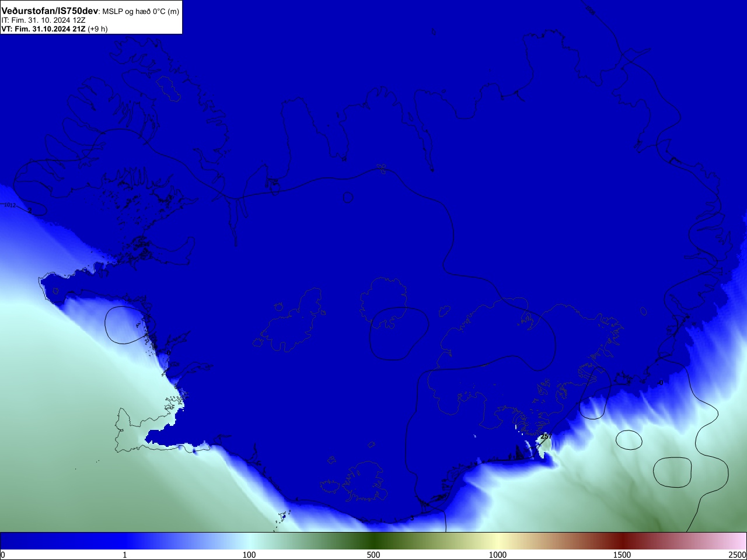
Task: Click the pale yellow color above 1000
Action: 498,541
